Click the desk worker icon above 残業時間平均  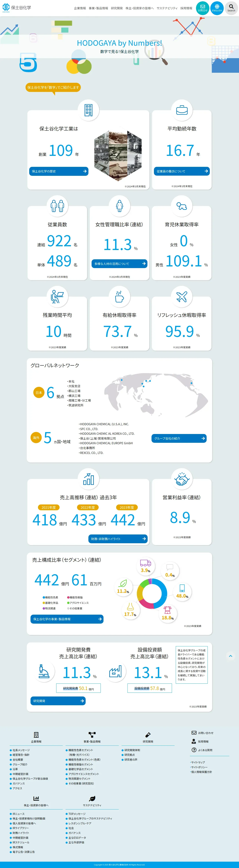pos(57,297)
